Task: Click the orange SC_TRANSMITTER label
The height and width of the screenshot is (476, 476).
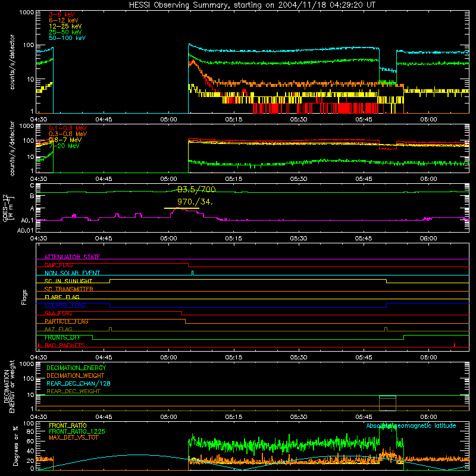Action: (x=68, y=289)
